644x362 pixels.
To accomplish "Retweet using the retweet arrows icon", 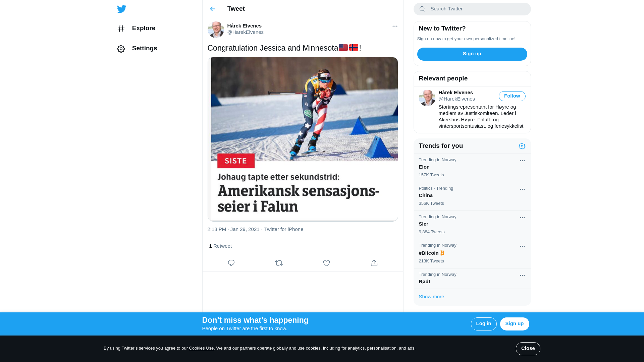I will coord(279,263).
